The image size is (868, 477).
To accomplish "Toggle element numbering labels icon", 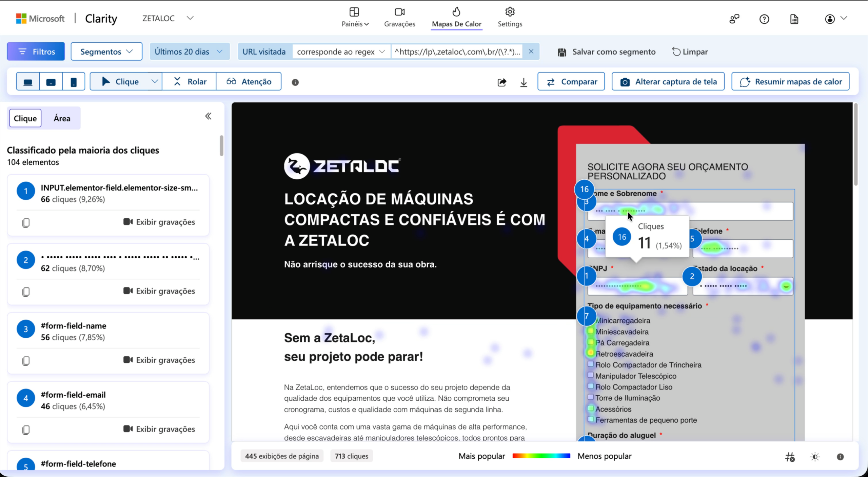I will [790, 457].
